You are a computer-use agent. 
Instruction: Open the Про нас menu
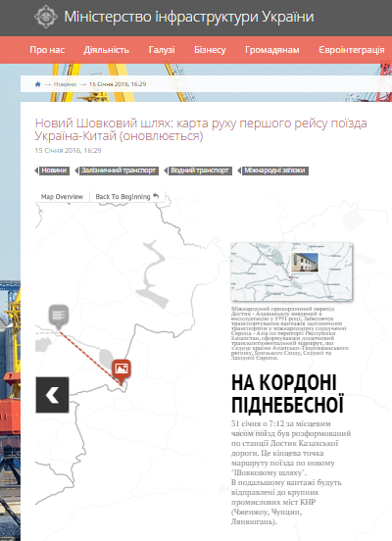click(47, 50)
